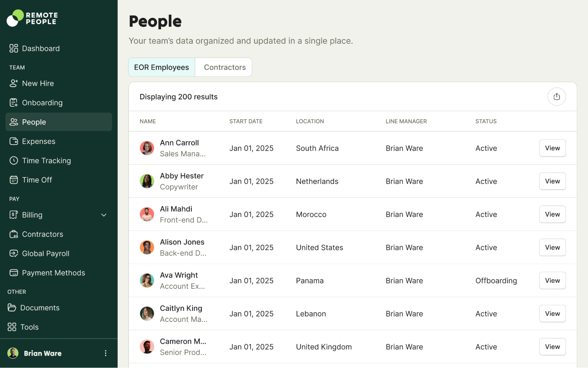Select the New Hire sidebar icon
This screenshot has width=588, height=368.
[x=14, y=83]
